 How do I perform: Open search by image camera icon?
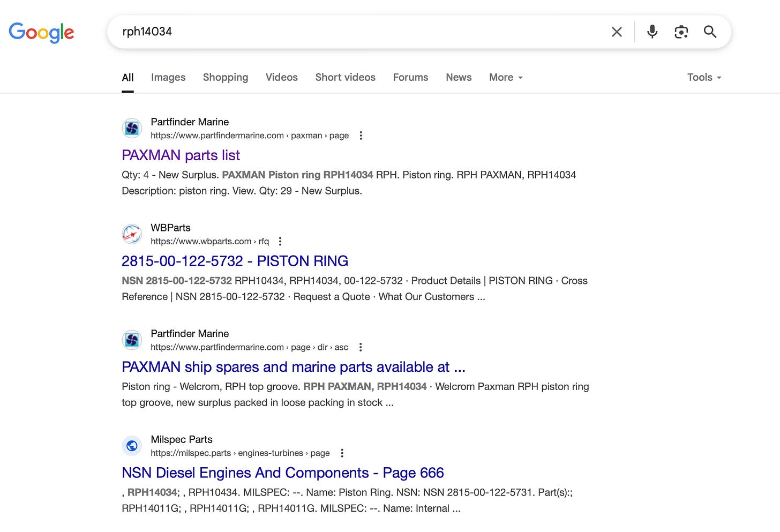[x=681, y=32]
